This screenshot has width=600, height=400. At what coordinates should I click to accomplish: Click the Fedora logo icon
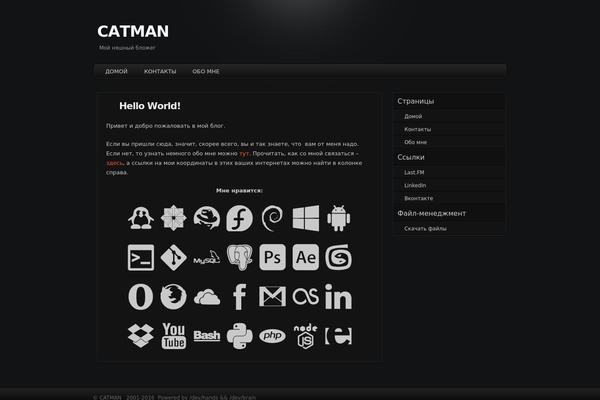tap(240, 218)
